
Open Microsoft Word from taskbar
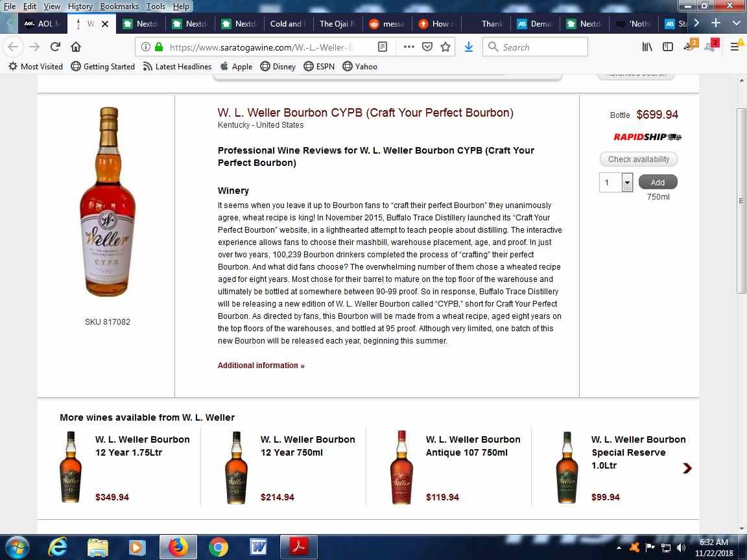coord(258,548)
